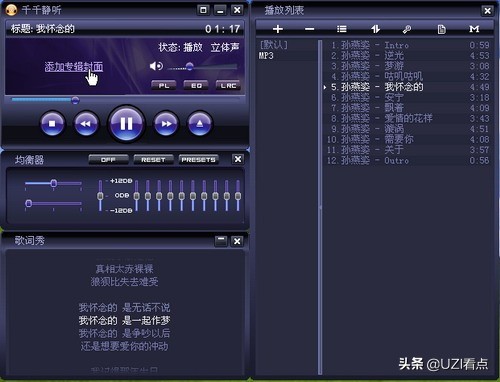
Task: Open the 千千静听 app logo menu
Action: [11, 10]
